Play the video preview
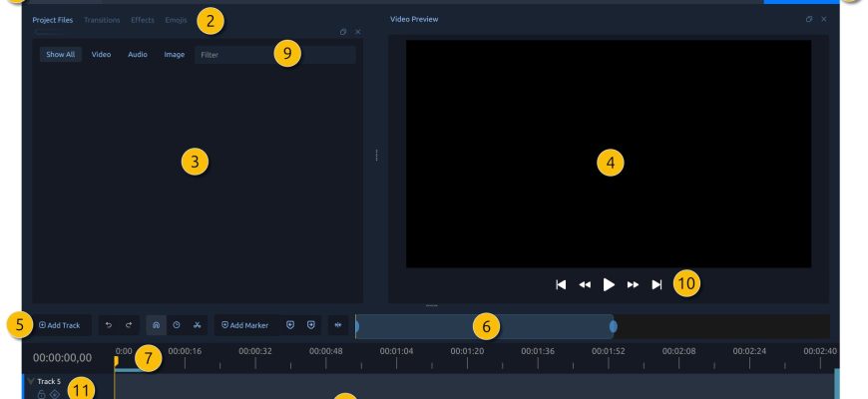The width and height of the screenshot is (868, 399). (609, 284)
